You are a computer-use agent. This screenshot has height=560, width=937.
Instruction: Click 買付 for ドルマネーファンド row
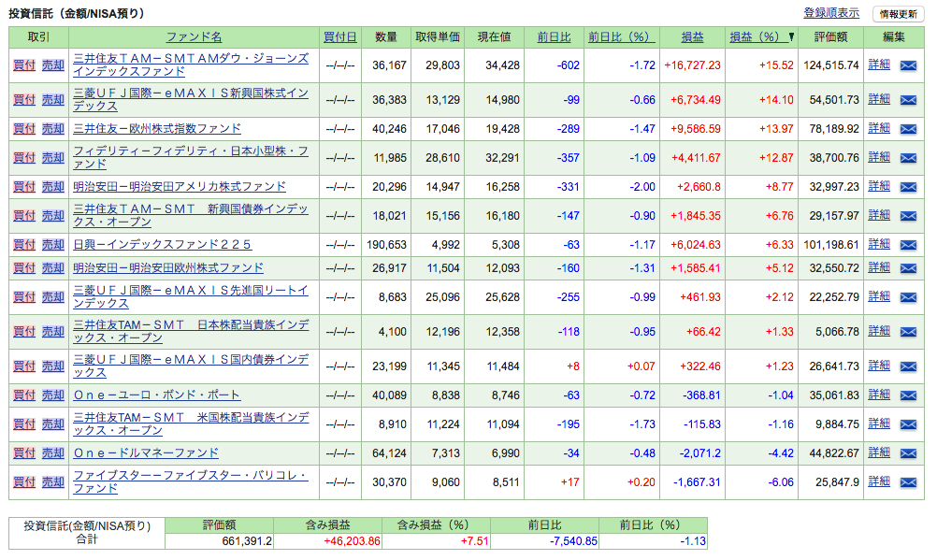[x=24, y=453]
